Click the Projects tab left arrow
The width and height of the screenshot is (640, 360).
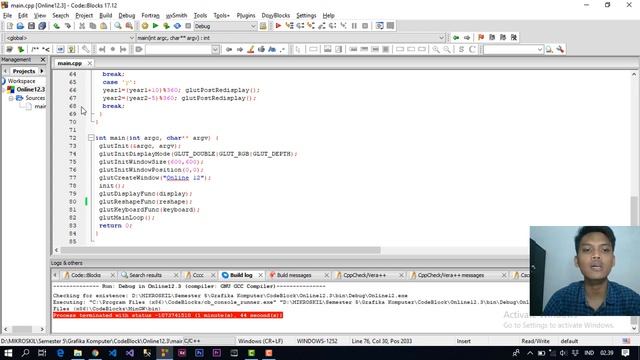(5, 71)
